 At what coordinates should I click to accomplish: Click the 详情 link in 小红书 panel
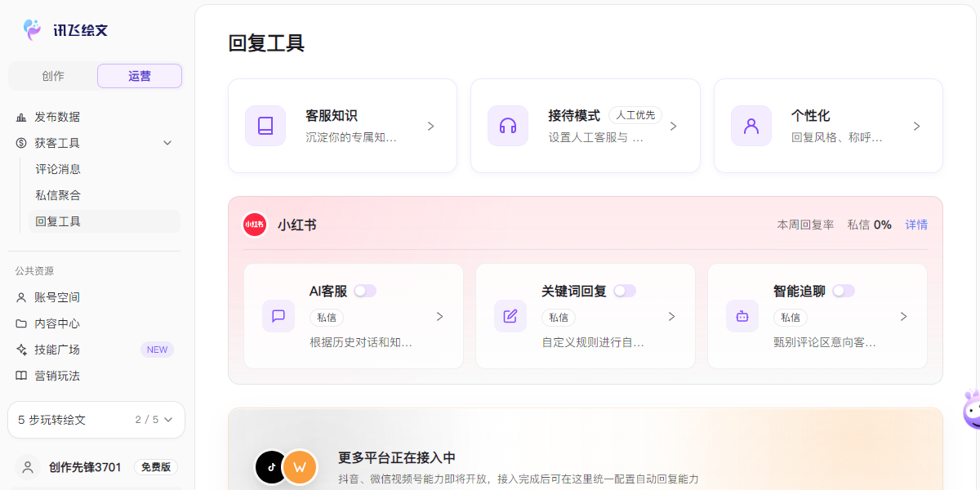916,225
